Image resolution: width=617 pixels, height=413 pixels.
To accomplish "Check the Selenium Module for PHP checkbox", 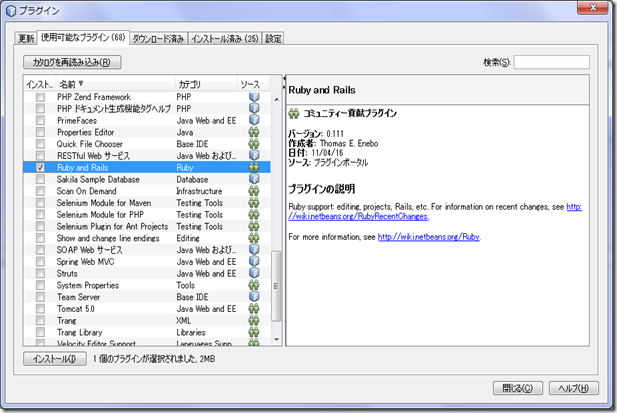I will pos(40,214).
